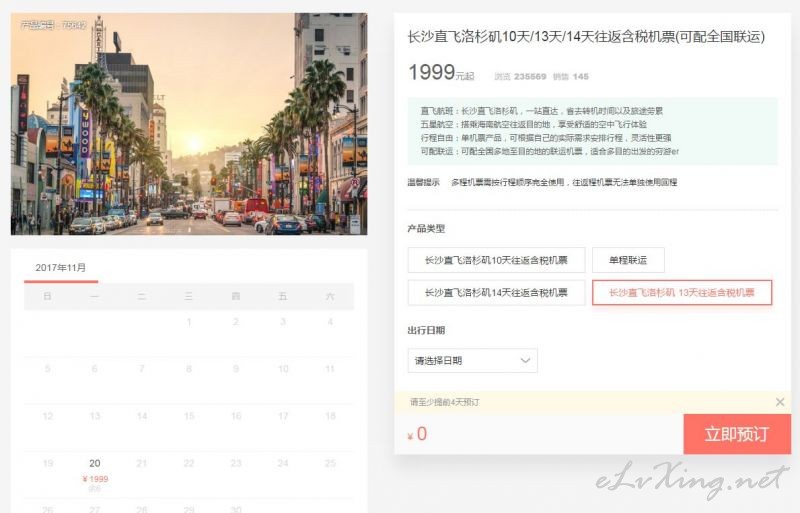Select the 单程联运 product type
800x513 pixels.
628,260
